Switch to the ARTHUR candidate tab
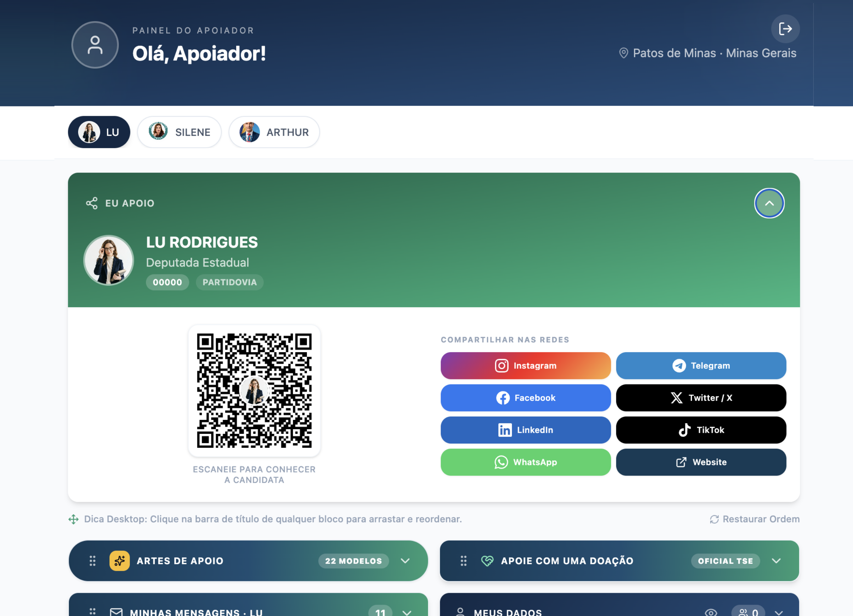This screenshot has width=853, height=616. pos(274,132)
